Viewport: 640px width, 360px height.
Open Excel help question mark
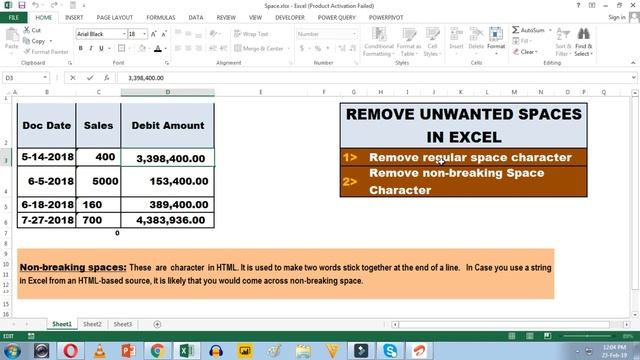click(x=578, y=5)
